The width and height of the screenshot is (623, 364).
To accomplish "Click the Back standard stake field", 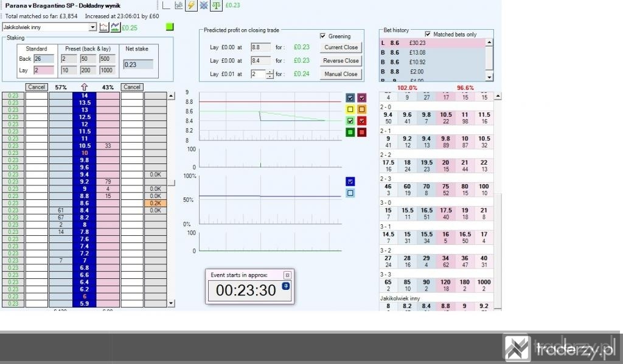I will tap(44, 59).
